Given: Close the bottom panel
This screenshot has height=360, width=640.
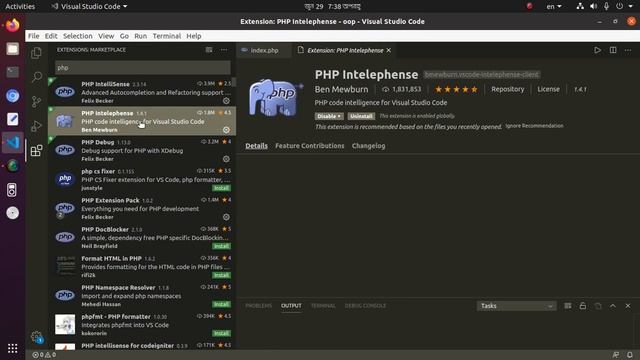Looking at the screenshot, I should click(x=628, y=306).
